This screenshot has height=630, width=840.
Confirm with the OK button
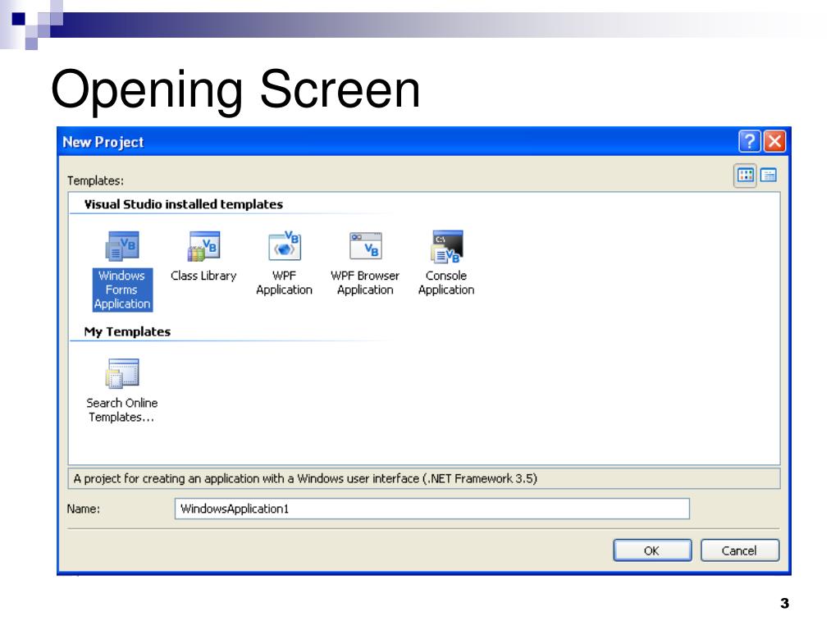pos(652,550)
